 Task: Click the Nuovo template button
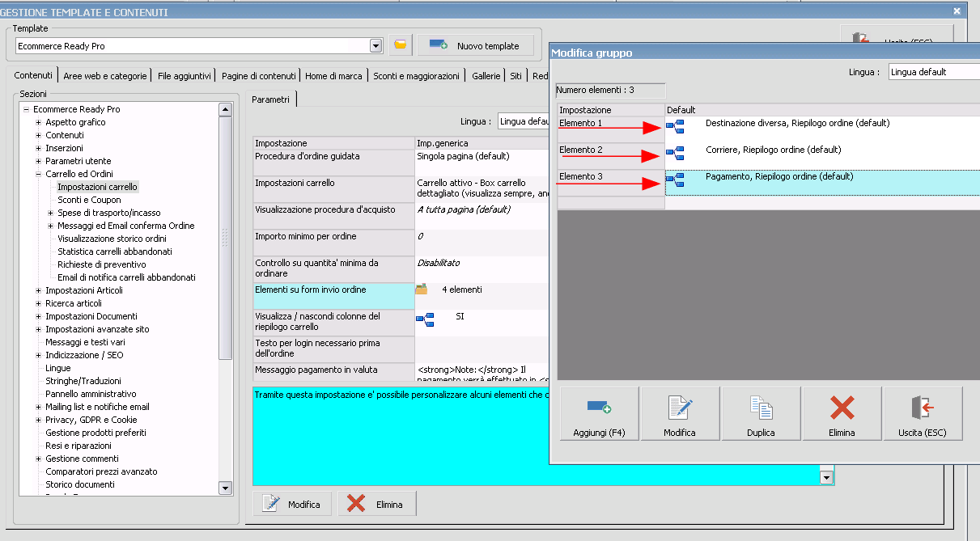[476, 45]
